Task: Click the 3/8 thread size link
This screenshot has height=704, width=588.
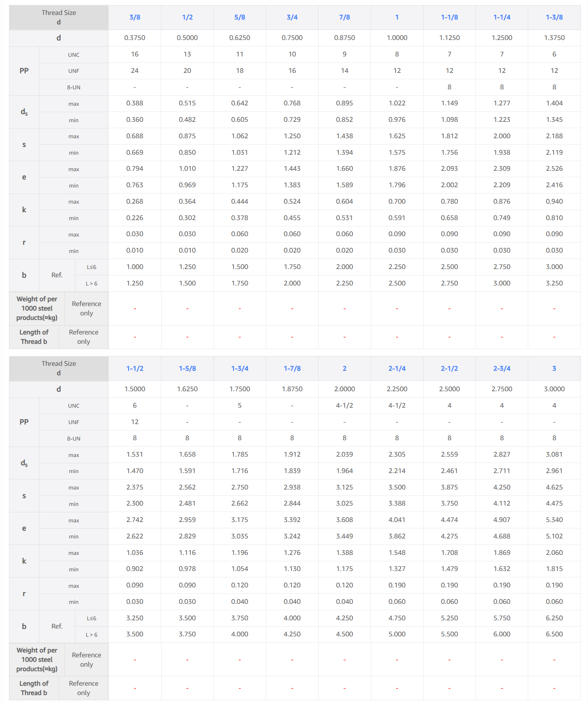Action: pyautogui.click(x=135, y=17)
